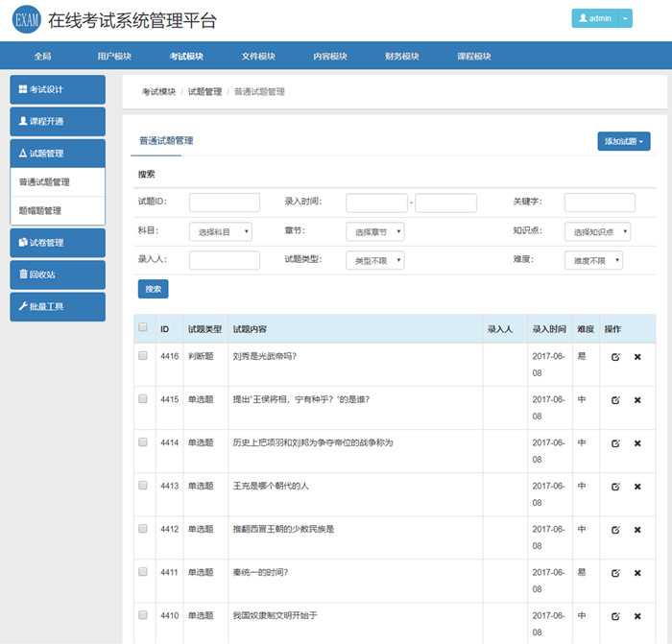Switch to the 用户模块 navigation tab
The height and width of the screenshot is (644, 672).
coord(114,56)
